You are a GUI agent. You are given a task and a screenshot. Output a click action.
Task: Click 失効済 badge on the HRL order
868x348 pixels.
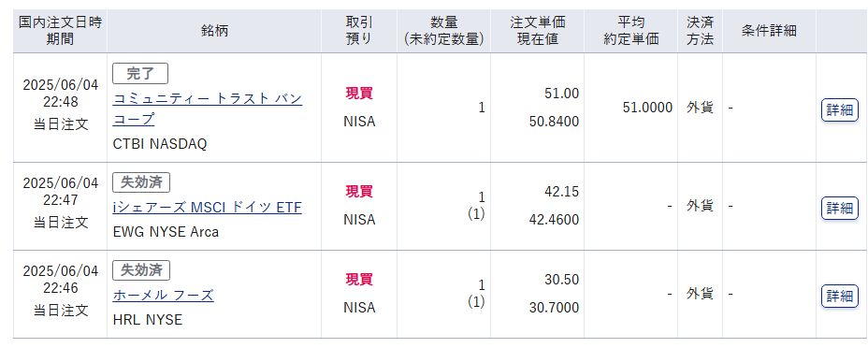pos(141,270)
